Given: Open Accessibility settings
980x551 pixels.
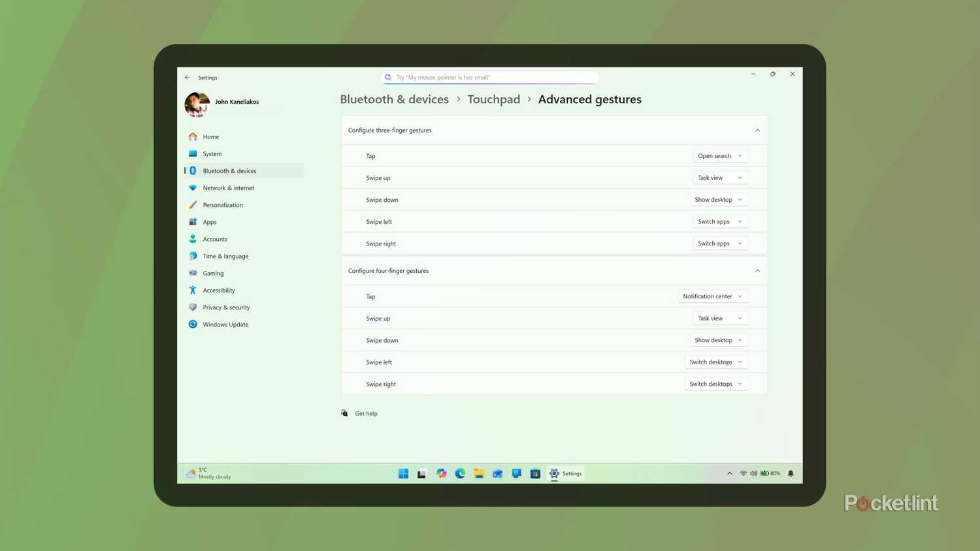Looking at the screenshot, I should pos(218,290).
